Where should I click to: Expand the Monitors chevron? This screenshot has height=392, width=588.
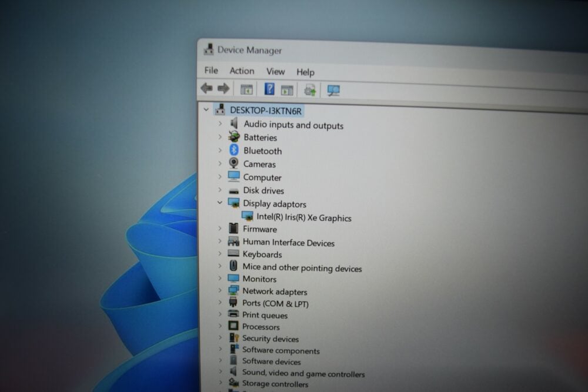click(x=220, y=278)
